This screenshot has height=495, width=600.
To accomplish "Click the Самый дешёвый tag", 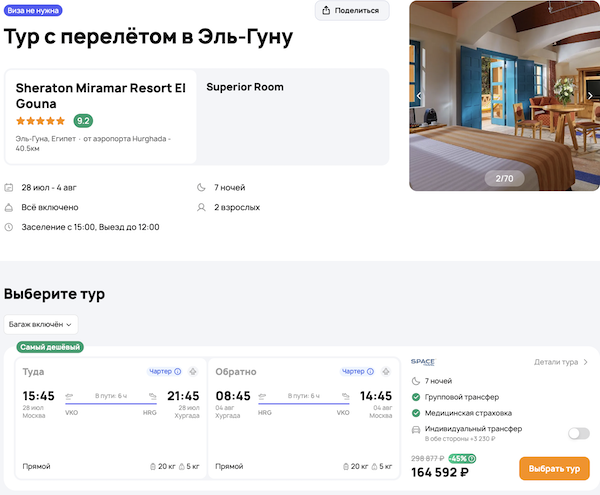I will click(50, 347).
